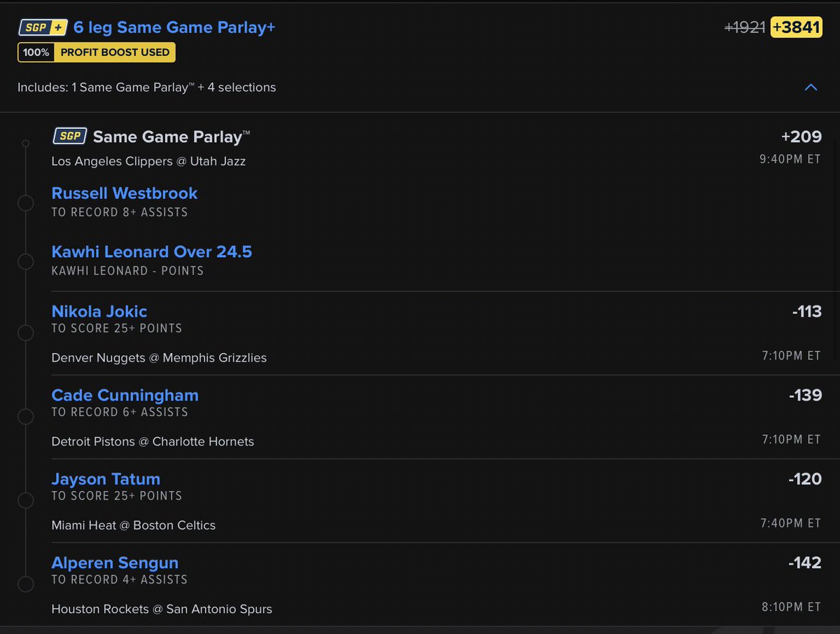Click the SGP+ badge icon

42,27
